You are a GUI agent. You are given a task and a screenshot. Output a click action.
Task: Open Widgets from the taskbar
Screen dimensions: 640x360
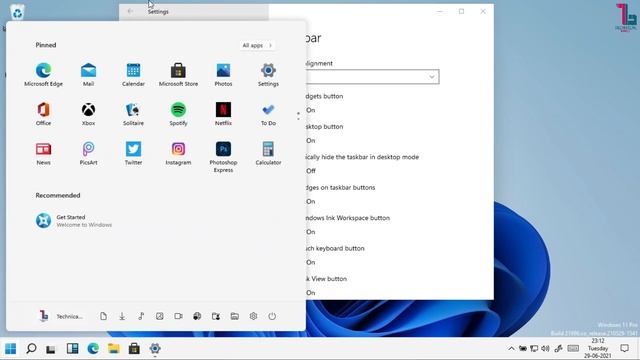point(72,349)
